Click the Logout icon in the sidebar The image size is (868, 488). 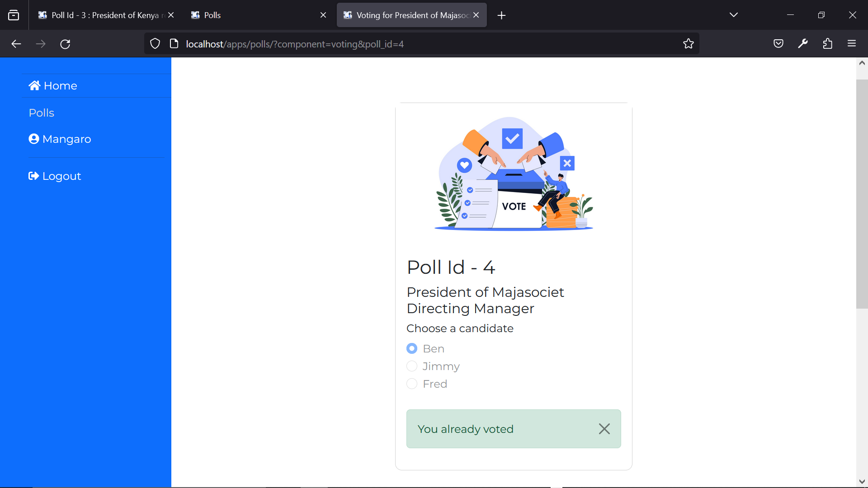coord(33,176)
